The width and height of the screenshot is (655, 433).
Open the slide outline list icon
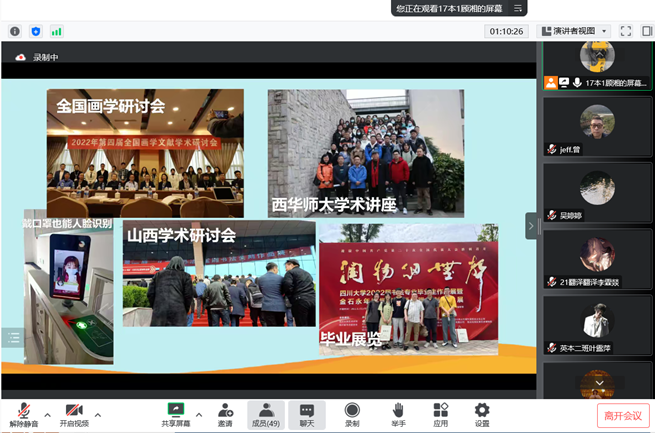click(13, 338)
